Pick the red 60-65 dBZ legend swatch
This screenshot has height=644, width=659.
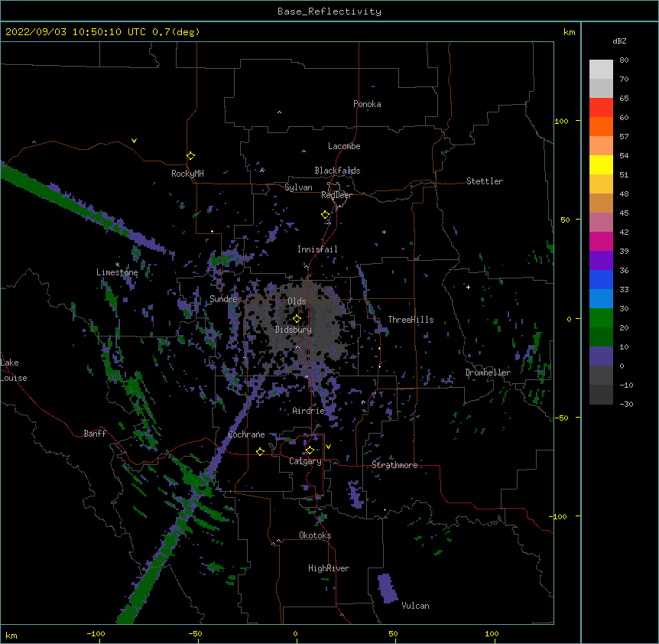[601, 108]
